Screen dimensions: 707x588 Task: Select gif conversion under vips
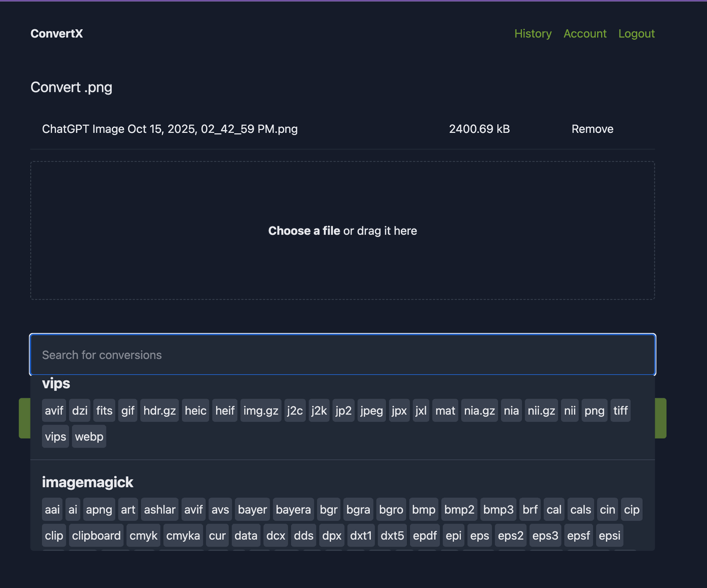click(127, 410)
